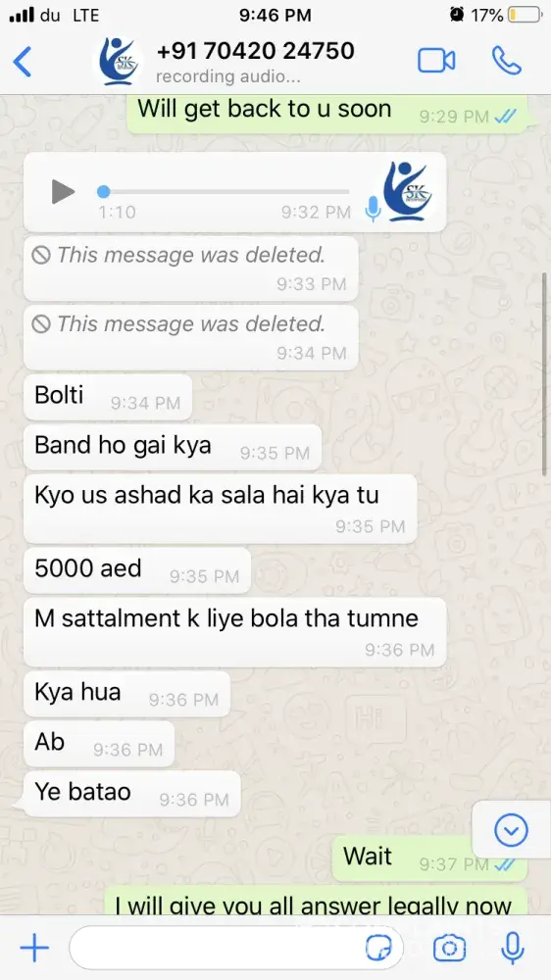Tap the sender avatar on voice message

(407, 191)
